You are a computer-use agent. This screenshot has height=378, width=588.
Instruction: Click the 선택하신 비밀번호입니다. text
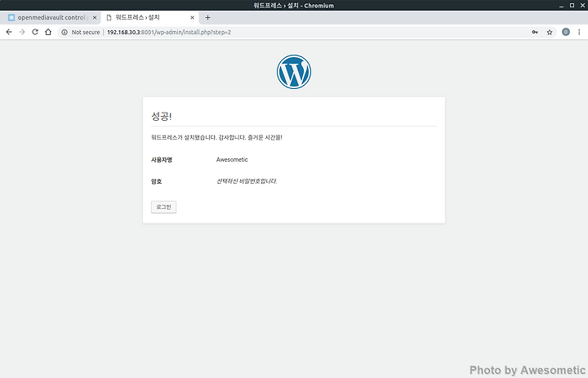tap(247, 181)
